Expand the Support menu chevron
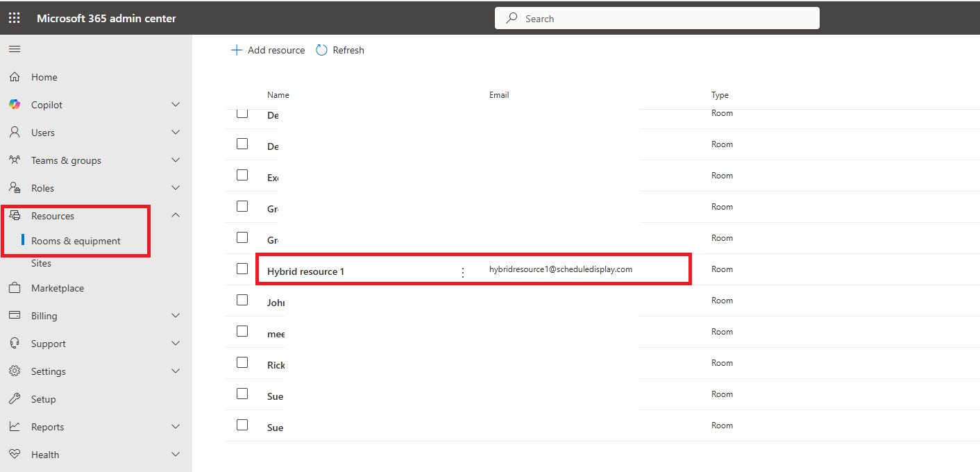980x472 pixels. 176,344
